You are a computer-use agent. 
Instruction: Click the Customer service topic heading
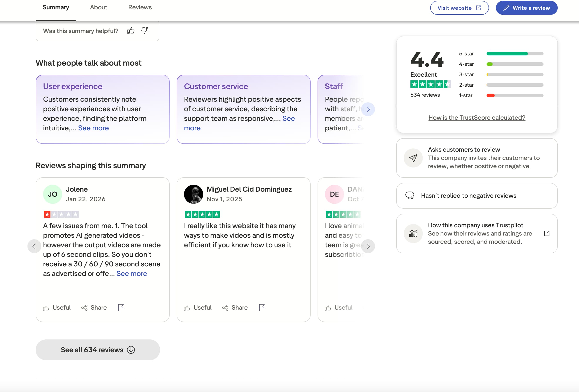point(216,86)
